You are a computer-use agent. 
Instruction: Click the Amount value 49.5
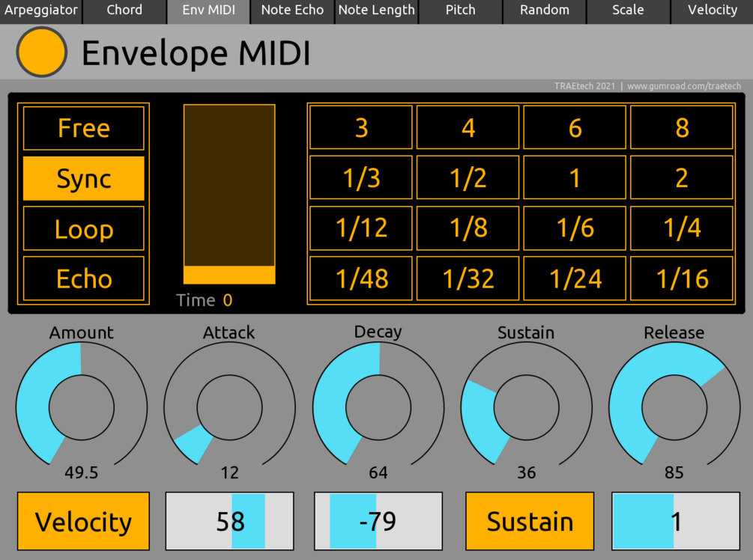(82, 472)
